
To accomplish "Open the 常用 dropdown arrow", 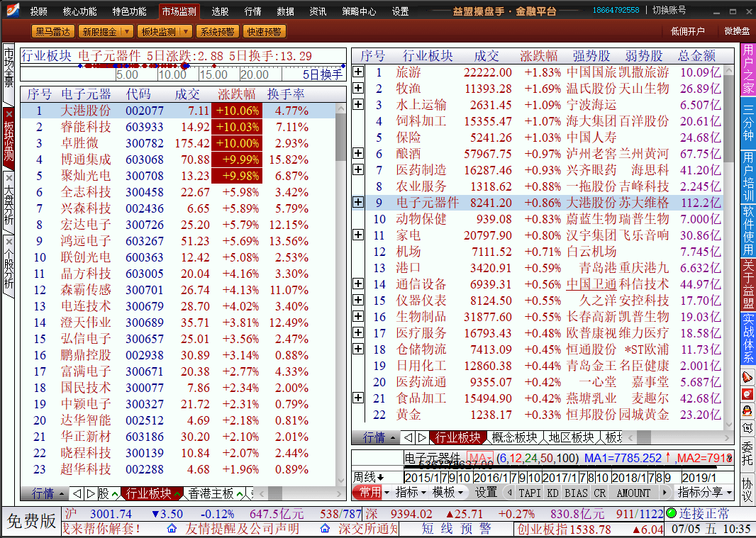I will click(385, 492).
